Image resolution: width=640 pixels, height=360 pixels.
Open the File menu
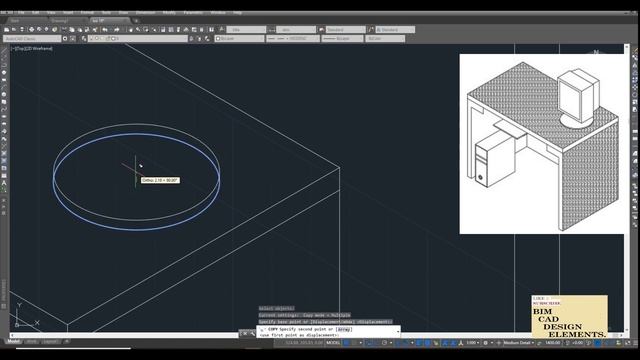click(x=21, y=13)
